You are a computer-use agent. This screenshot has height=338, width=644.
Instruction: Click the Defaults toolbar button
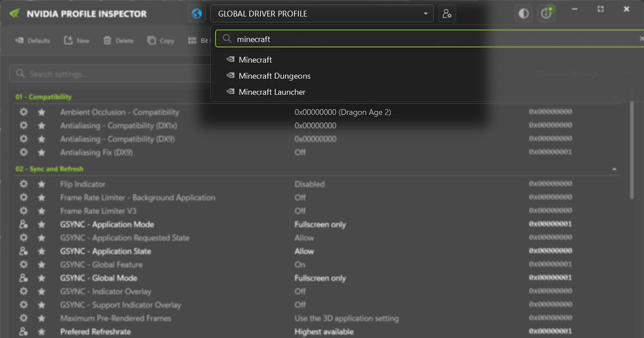pos(33,41)
